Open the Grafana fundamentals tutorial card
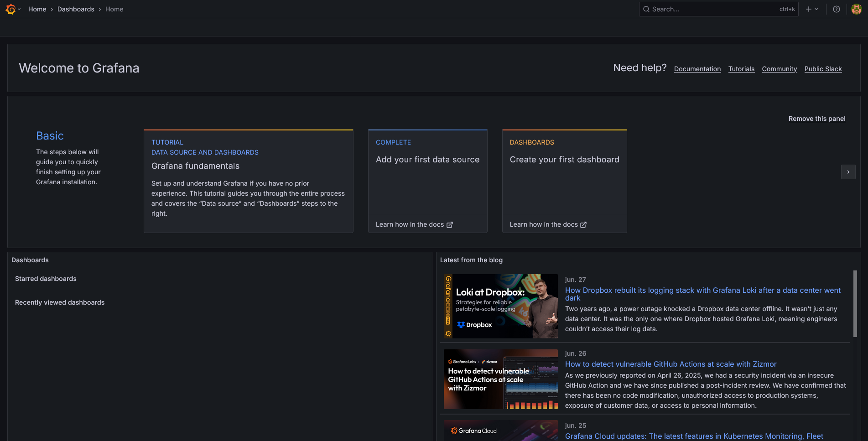Screen dimensions: 868x441 click(x=248, y=181)
